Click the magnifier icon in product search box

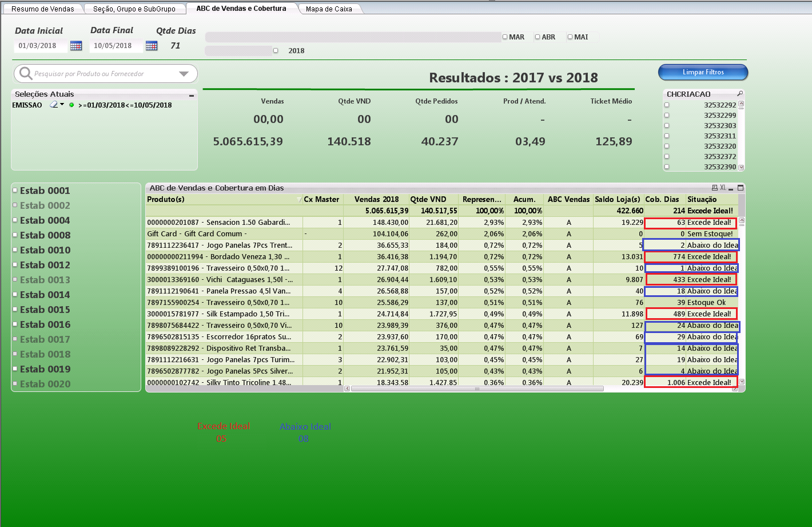[26, 73]
